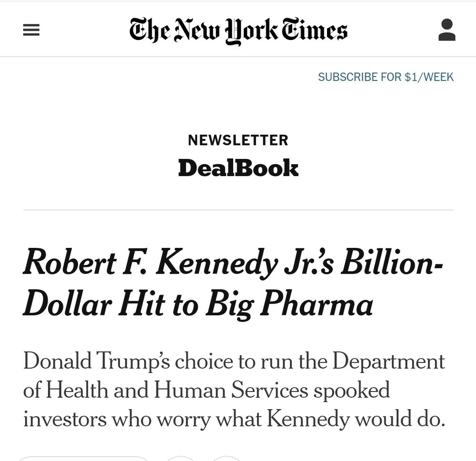Start a subscription from the top banner

coord(386,77)
